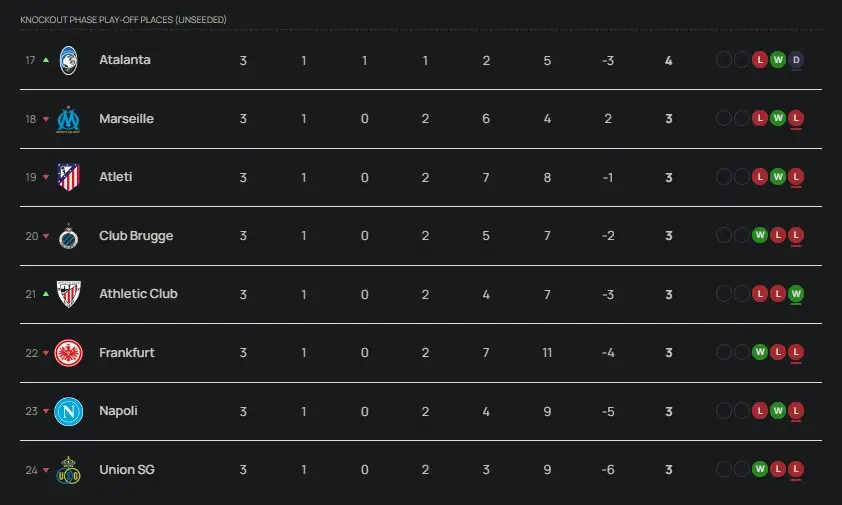Click Marseille's most recent loss badge
This screenshot has width=842, height=505.
tap(797, 119)
